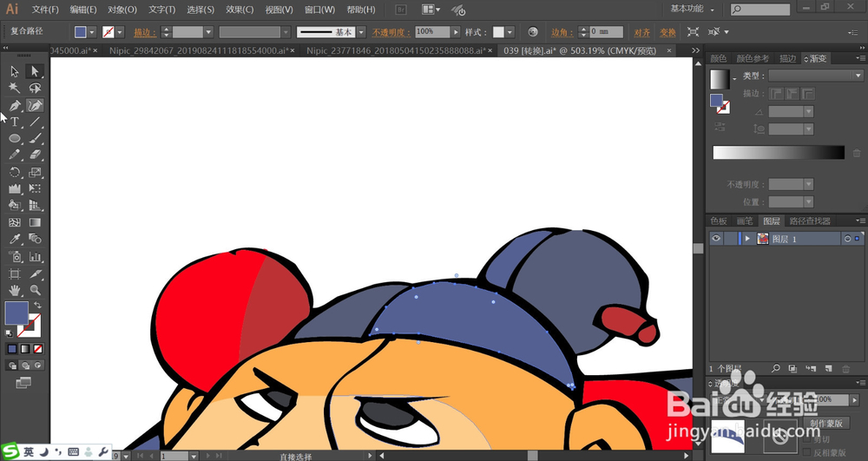Switch to the 路径查找器 panel tab
This screenshot has width=868, height=461.
[x=810, y=221]
